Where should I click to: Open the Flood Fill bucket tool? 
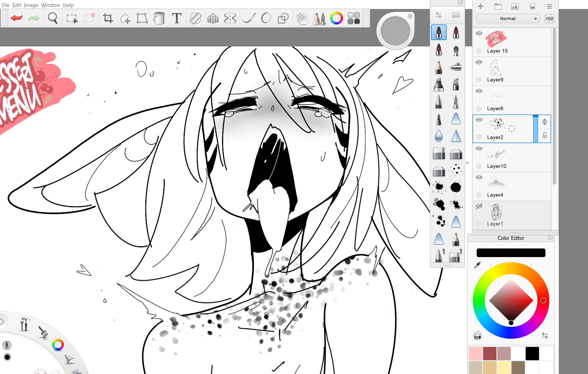[159, 18]
